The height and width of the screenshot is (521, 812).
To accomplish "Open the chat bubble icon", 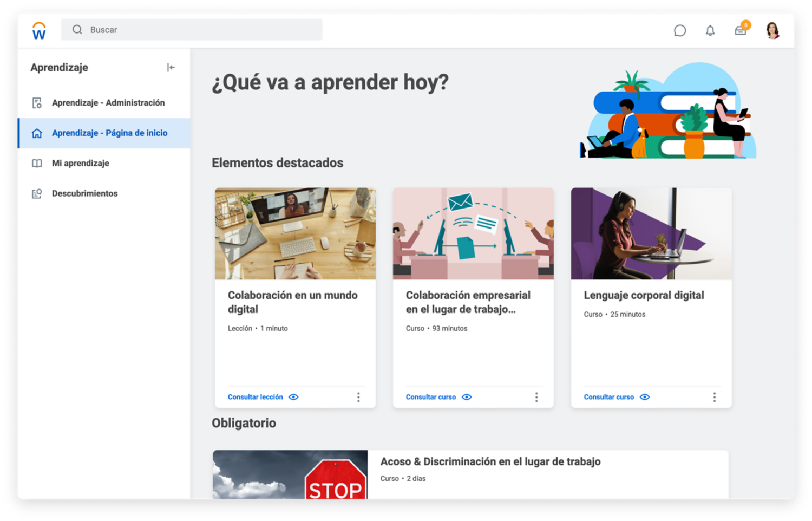I will pos(680,30).
